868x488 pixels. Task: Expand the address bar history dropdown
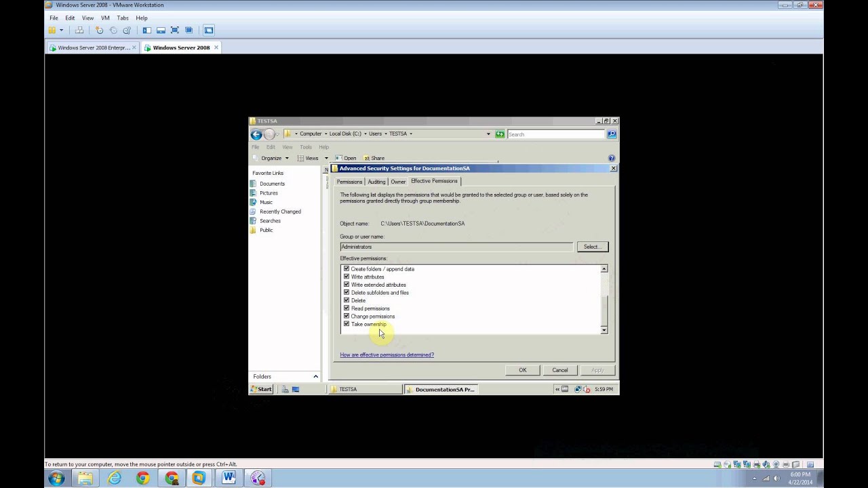click(488, 134)
